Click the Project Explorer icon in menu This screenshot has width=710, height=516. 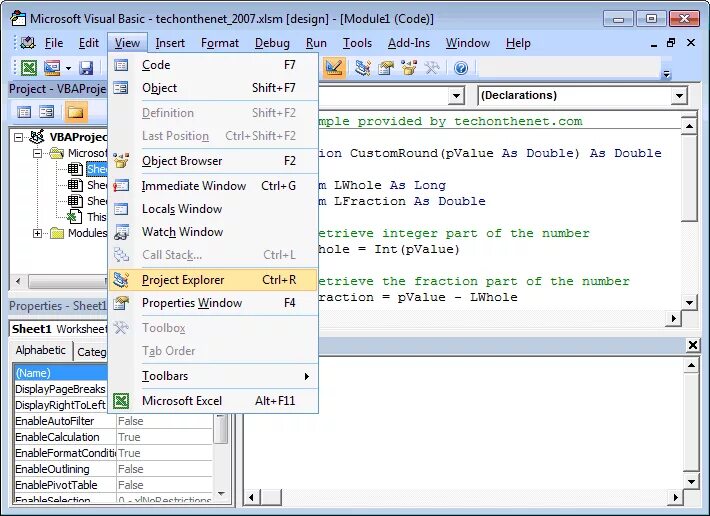(x=121, y=280)
